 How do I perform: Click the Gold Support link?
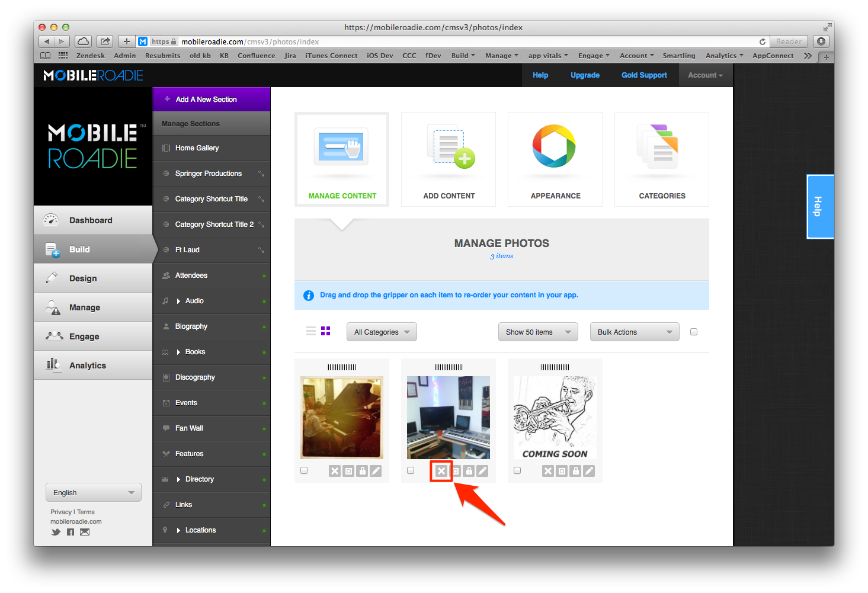point(644,75)
